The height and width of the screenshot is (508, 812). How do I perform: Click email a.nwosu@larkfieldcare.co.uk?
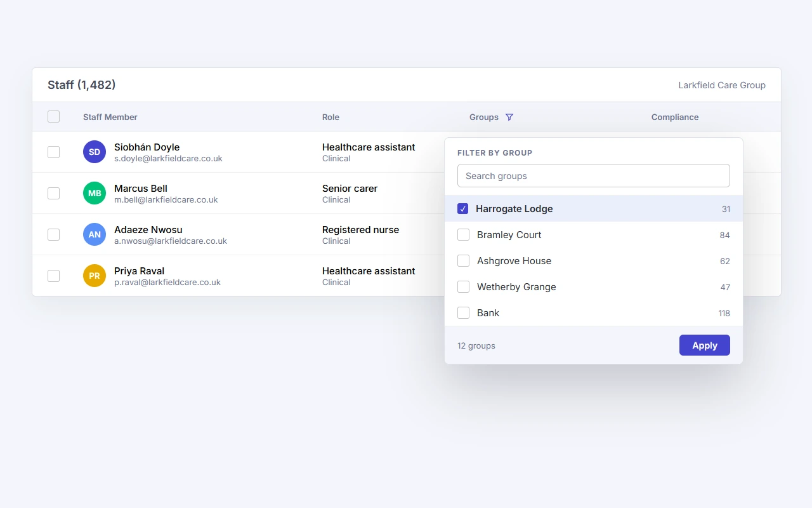171,241
